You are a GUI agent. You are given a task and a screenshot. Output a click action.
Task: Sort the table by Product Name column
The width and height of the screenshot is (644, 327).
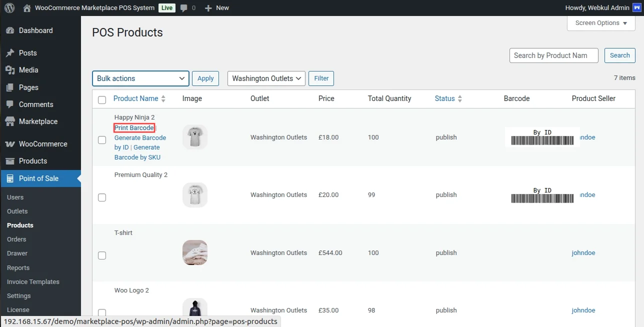[136, 99]
